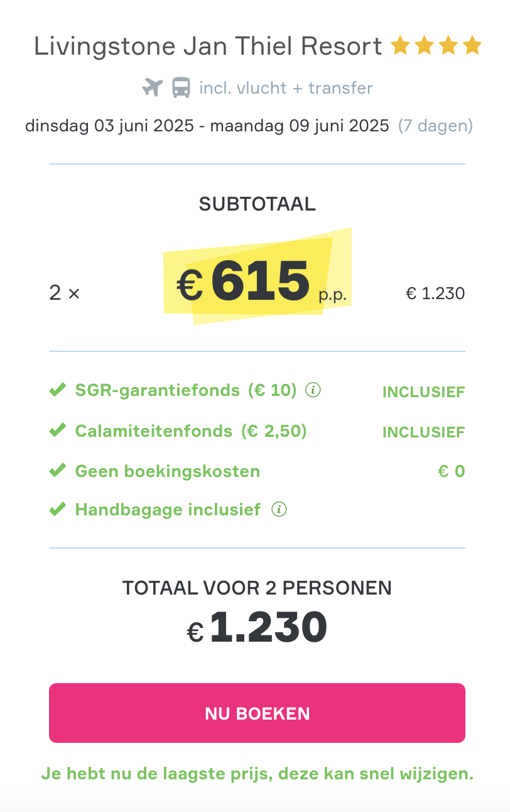Click the hotel star rating
The height and width of the screenshot is (812, 510).
pyautogui.click(x=436, y=46)
